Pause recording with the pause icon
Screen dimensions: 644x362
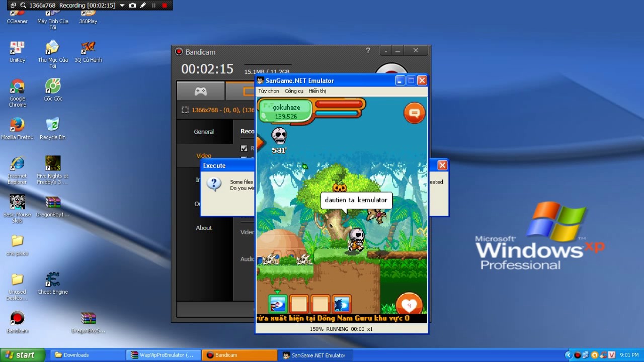(153, 5)
